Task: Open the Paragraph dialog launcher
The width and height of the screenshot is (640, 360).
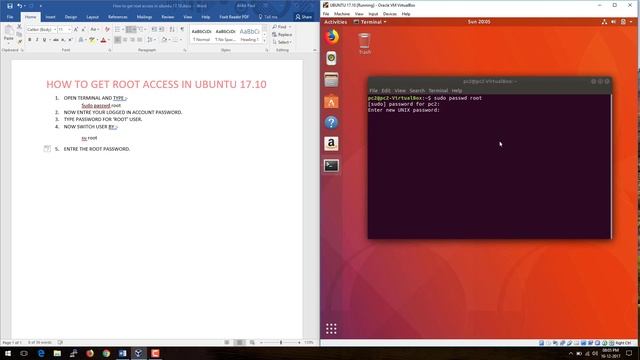Action: [185, 50]
